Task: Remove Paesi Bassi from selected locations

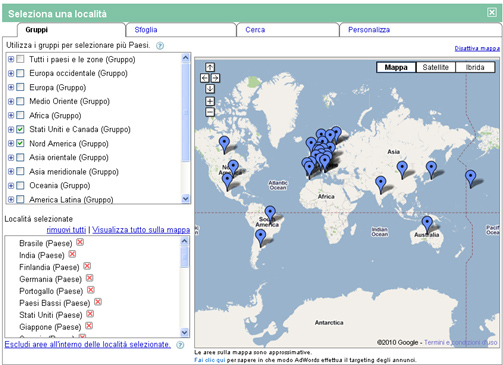Action: tap(98, 302)
